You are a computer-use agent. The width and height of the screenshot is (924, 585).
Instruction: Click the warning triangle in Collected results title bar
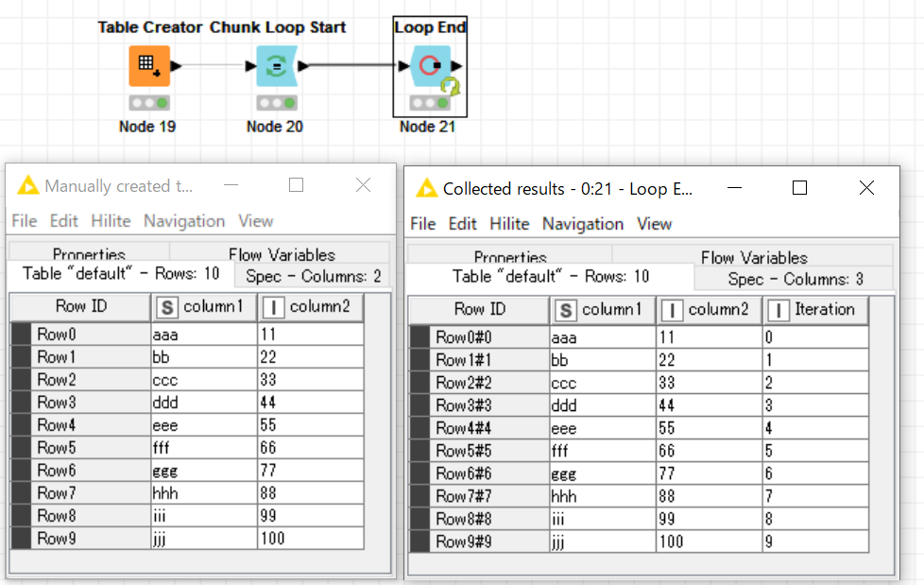pos(426,187)
